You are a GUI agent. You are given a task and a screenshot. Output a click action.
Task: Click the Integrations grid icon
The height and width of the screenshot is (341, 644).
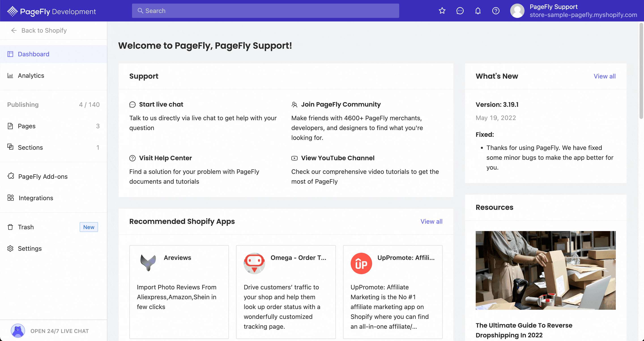(x=11, y=198)
